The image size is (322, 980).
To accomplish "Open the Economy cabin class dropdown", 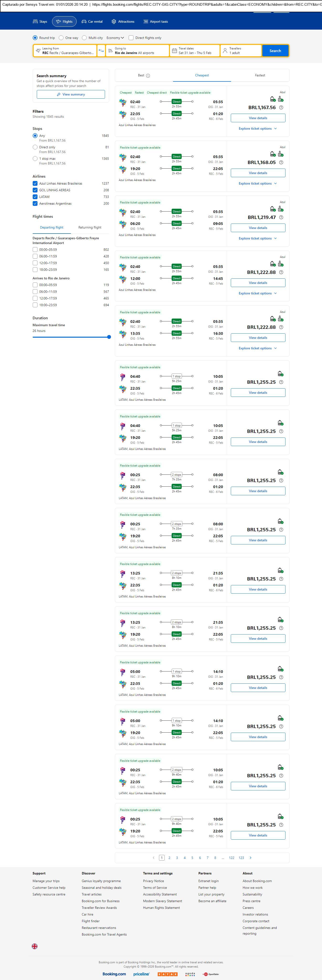I will click(x=115, y=38).
